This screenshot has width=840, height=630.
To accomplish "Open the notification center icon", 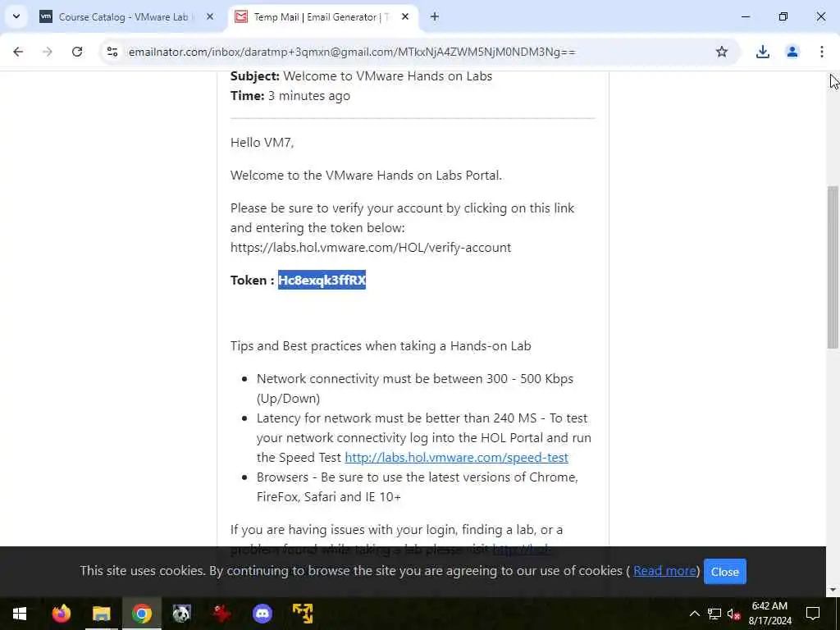I will (813, 614).
